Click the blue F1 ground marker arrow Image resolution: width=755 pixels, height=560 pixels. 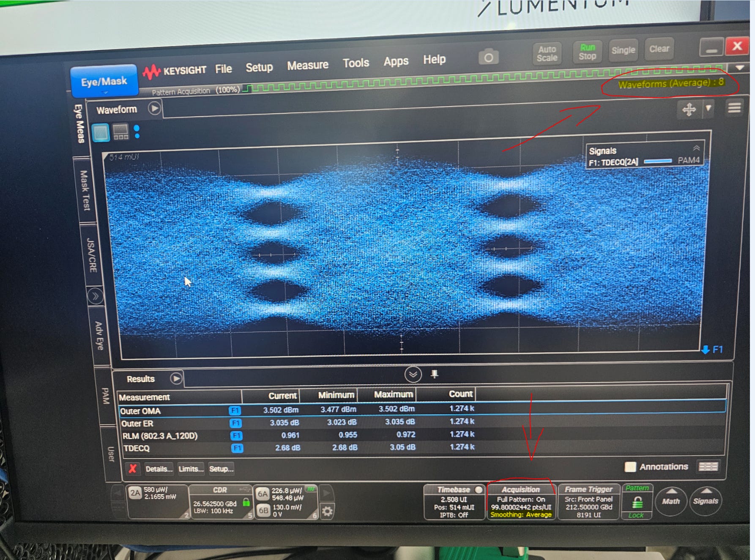(x=706, y=350)
